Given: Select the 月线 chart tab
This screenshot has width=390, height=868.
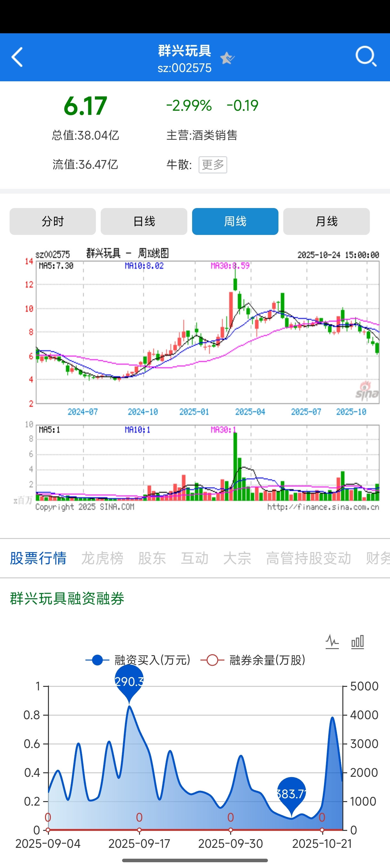Looking at the screenshot, I should (x=326, y=221).
